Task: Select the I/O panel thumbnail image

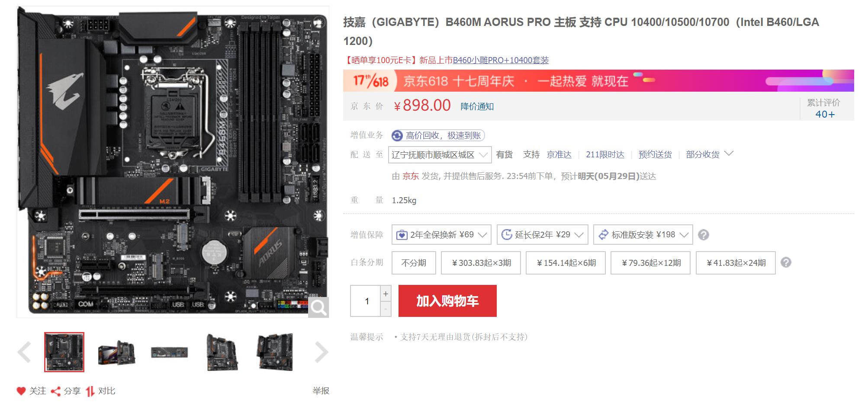Action: (170, 352)
